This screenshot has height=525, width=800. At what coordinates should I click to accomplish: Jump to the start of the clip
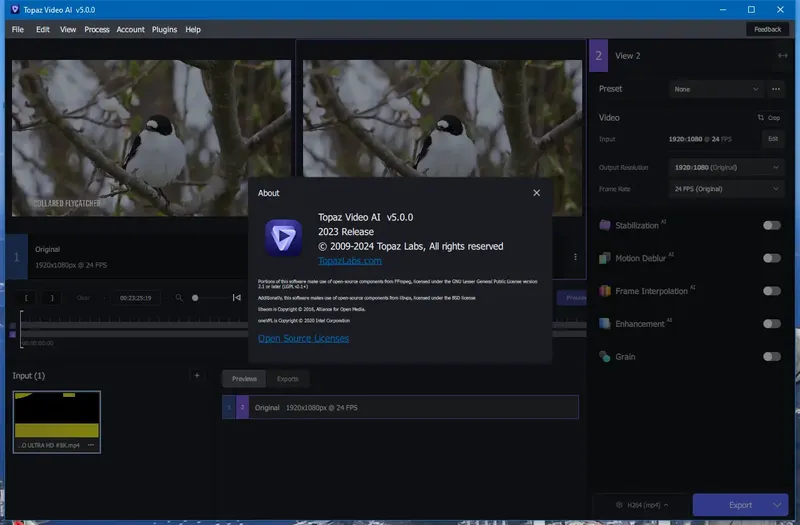tap(237, 297)
